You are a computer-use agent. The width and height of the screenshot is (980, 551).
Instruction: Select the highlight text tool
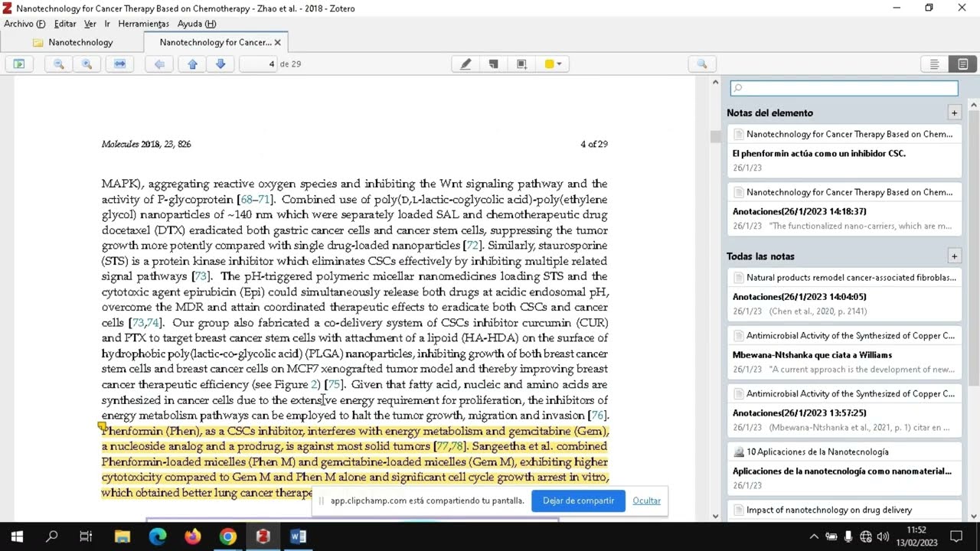pyautogui.click(x=465, y=64)
